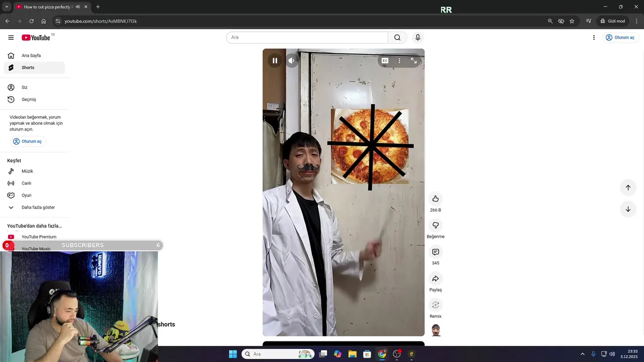Share the Short via Paylaş
This screenshot has height=362, width=644.
click(436, 279)
